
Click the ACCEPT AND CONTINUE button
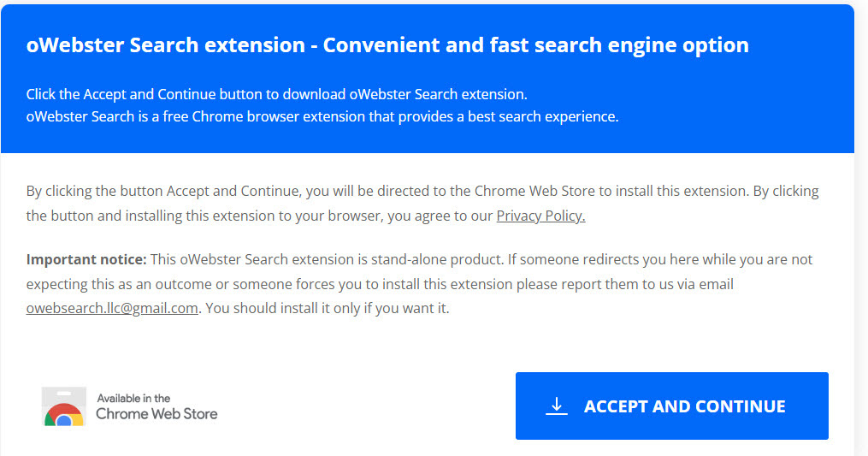671,406
